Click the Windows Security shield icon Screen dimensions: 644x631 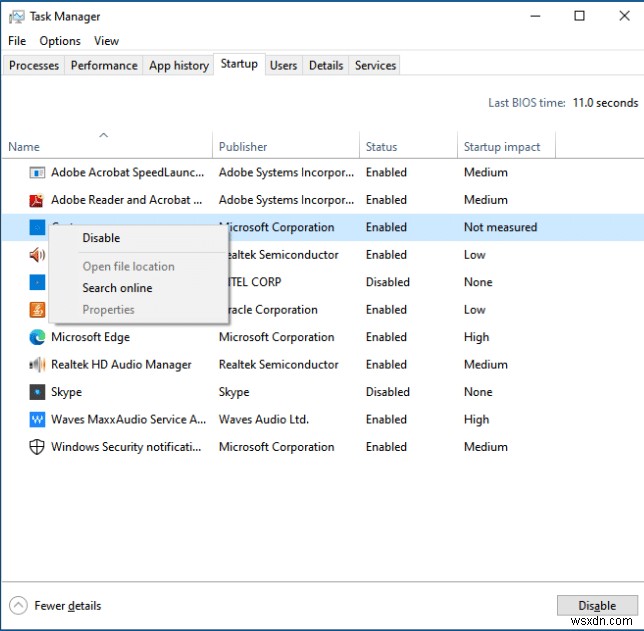(x=37, y=447)
